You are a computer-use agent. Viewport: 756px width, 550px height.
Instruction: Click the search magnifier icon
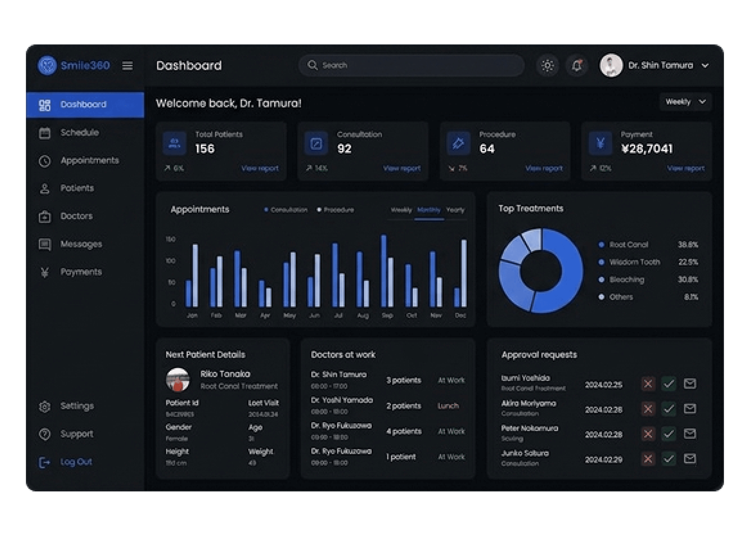[x=312, y=65]
